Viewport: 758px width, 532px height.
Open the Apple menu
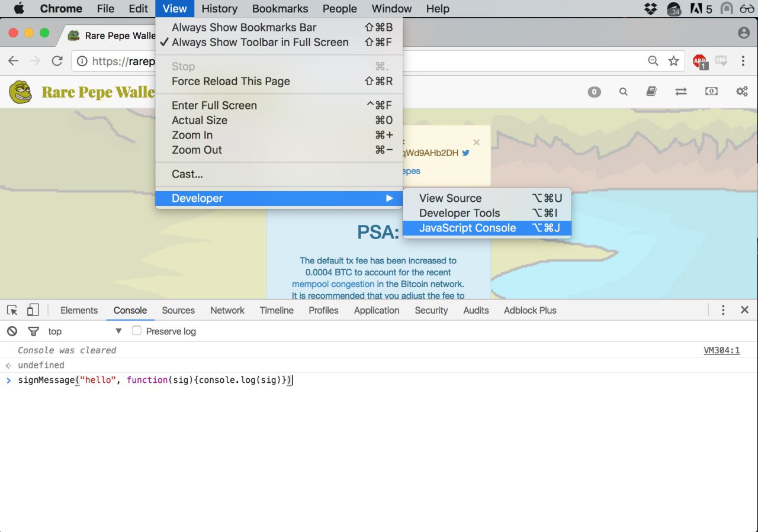pos(18,8)
